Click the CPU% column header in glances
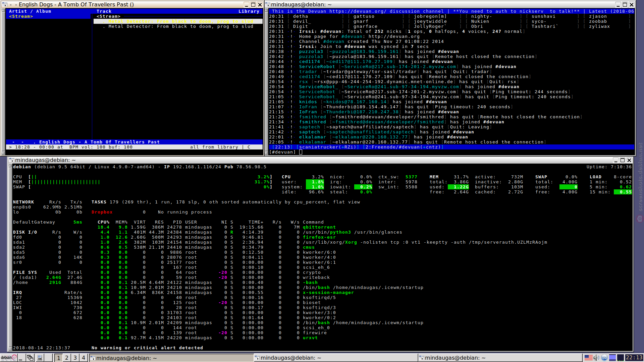This screenshot has height=362, width=644. pyautogui.click(x=104, y=222)
